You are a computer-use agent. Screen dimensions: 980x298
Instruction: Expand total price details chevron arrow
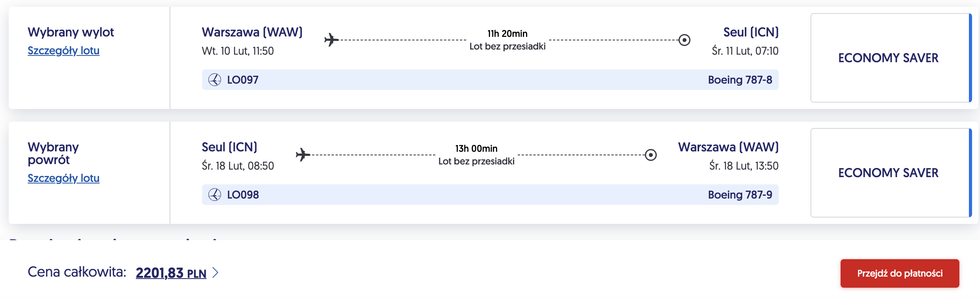[215, 273]
